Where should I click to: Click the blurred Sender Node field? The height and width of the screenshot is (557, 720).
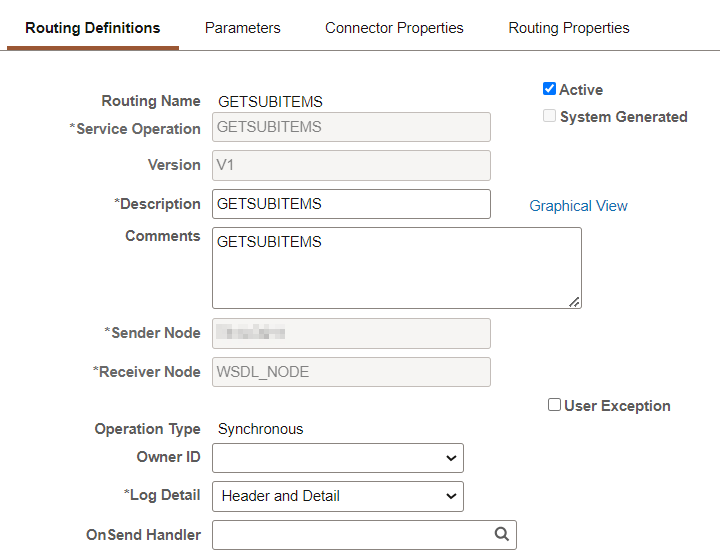351,333
